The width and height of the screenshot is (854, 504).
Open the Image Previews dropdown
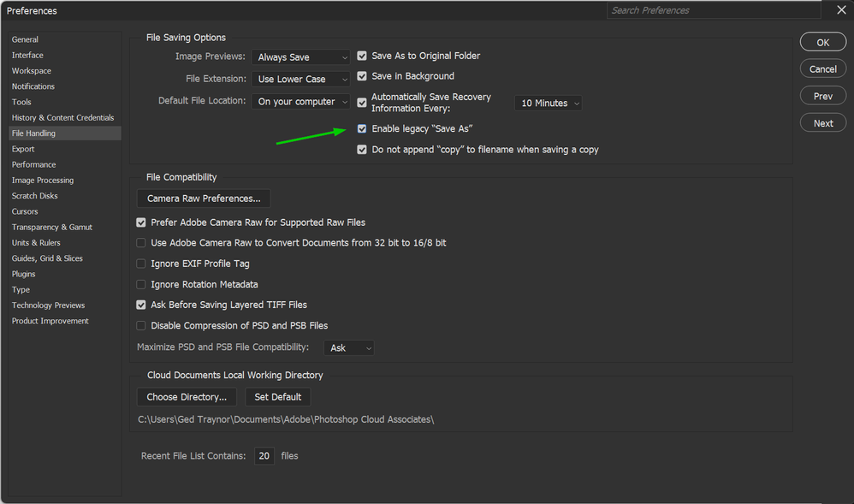click(x=302, y=57)
